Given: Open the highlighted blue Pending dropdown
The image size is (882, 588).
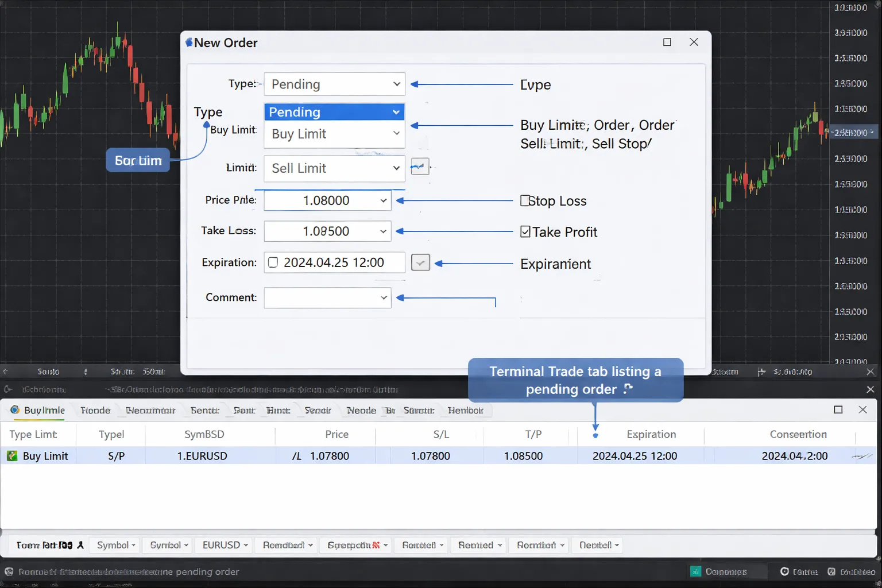Looking at the screenshot, I should (x=334, y=112).
